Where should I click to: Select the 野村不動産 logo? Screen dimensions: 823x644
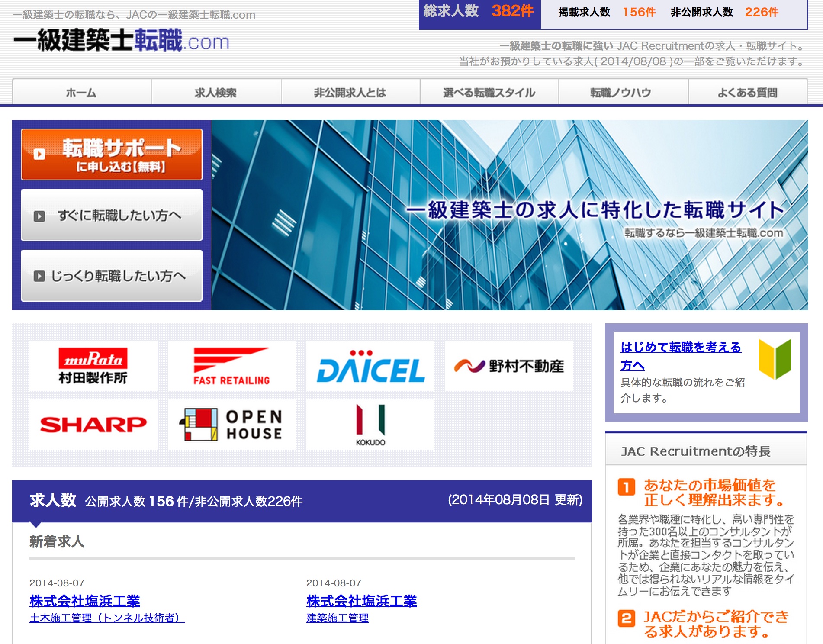click(509, 366)
